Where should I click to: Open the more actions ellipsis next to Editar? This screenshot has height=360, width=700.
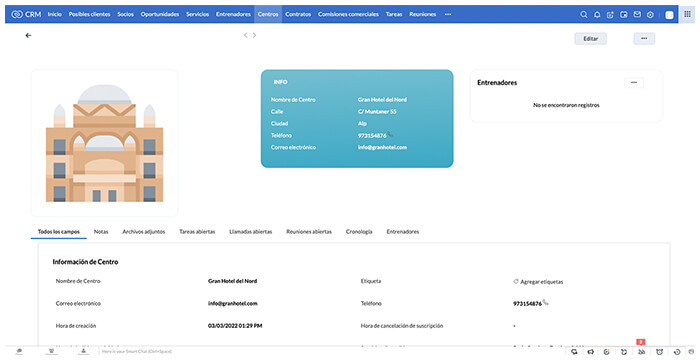click(x=644, y=38)
